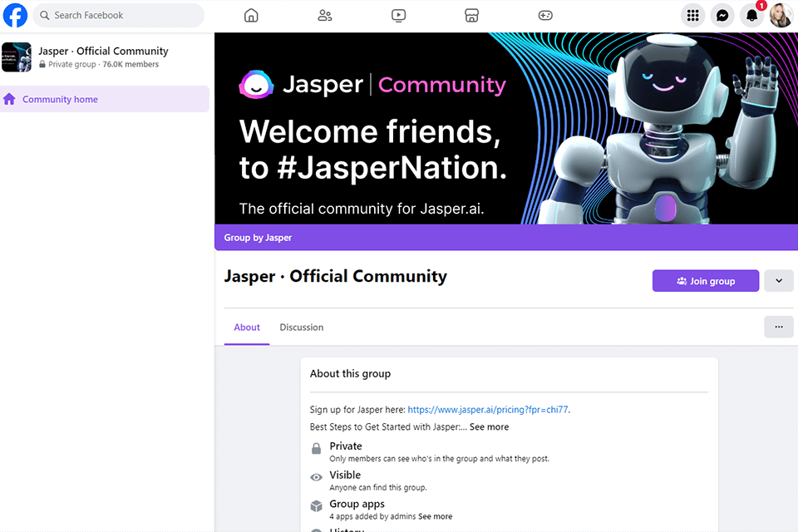
Task: Click the 'Group apps' label
Action: click(x=357, y=504)
